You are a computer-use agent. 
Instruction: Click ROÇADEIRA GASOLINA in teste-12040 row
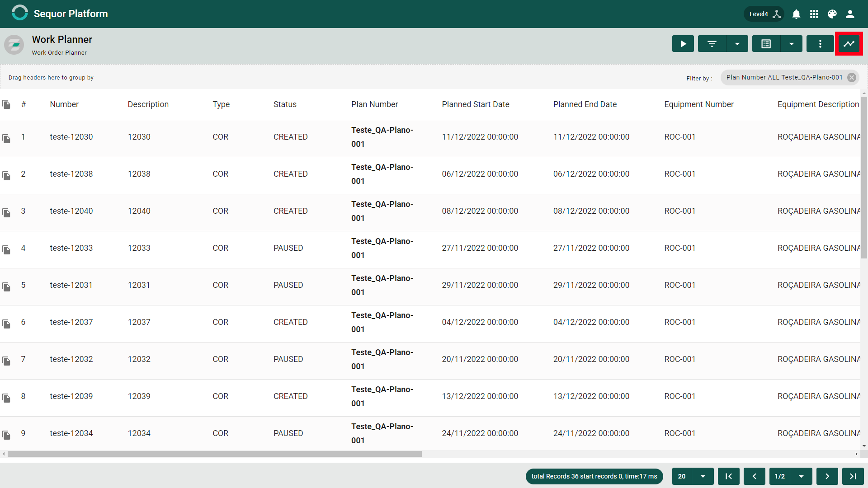pos(819,211)
